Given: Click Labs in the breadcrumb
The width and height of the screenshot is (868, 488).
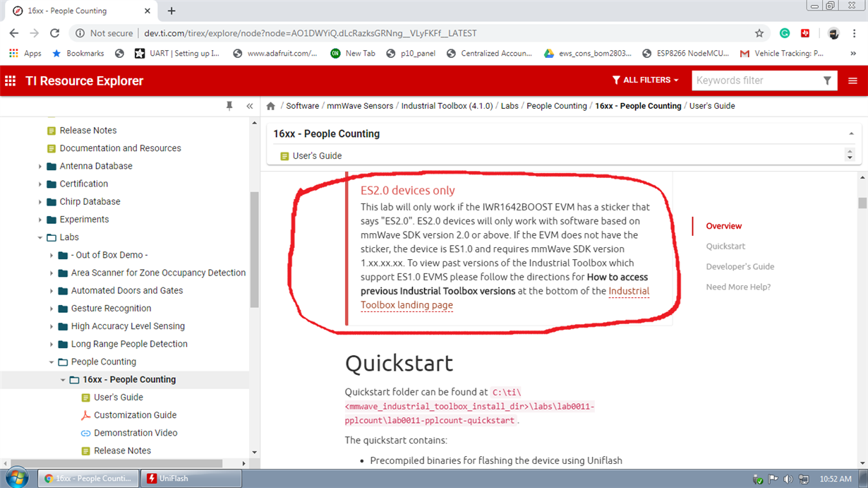Looking at the screenshot, I should 510,106.
